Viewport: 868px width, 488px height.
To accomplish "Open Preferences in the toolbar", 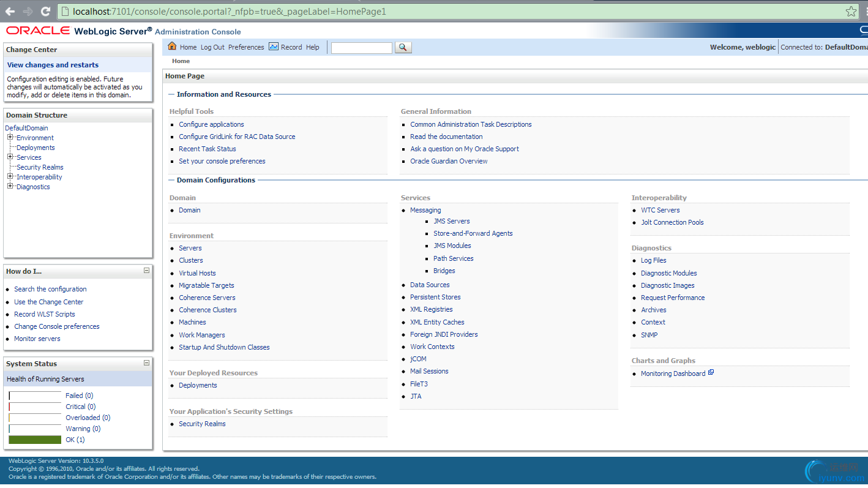I will point(246,47).
